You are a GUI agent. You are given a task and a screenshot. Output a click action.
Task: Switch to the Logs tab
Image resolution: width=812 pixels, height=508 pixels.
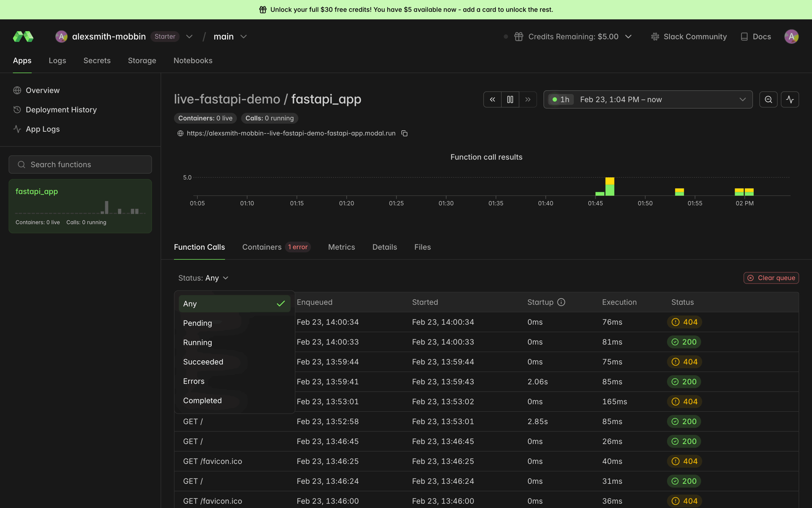click(58, 61)
